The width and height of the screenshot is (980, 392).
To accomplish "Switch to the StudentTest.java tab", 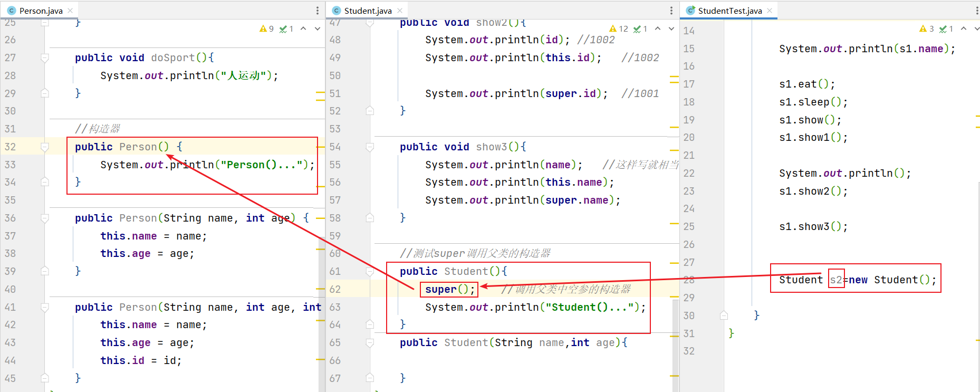I will pos(729,11).
